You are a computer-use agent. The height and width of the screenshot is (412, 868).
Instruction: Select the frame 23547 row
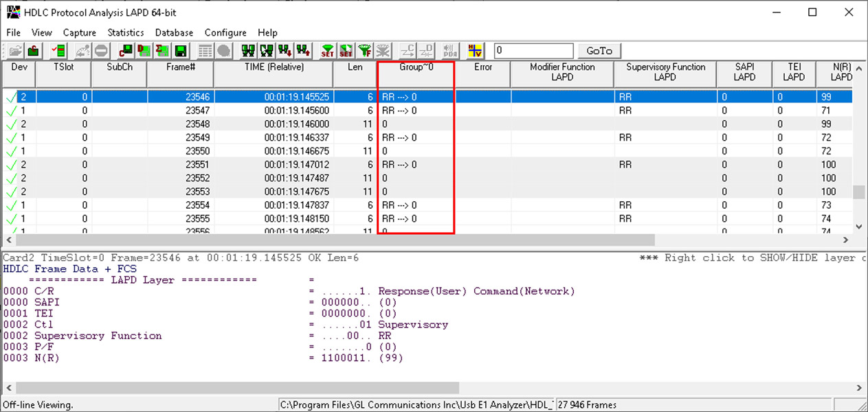point(427,111)
